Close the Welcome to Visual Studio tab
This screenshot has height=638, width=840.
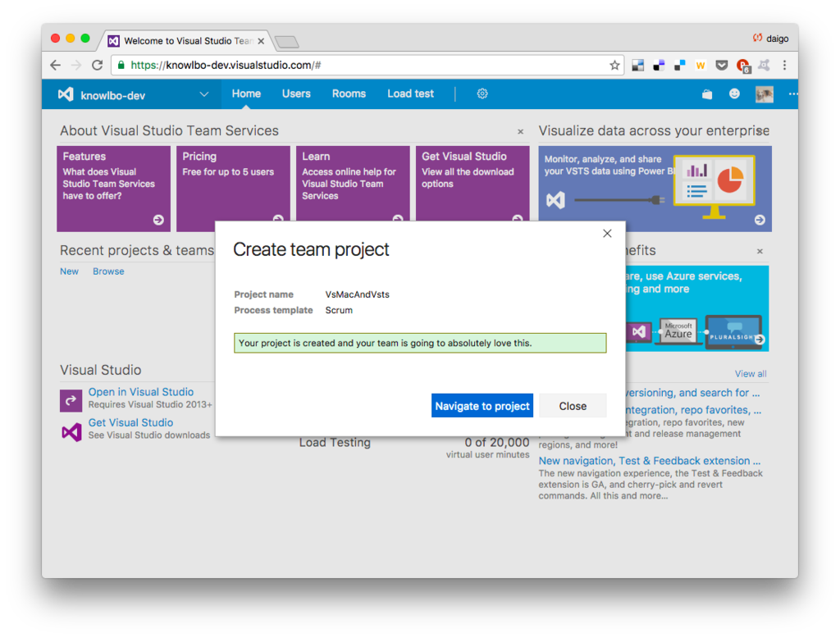click(x=261, y=41)
